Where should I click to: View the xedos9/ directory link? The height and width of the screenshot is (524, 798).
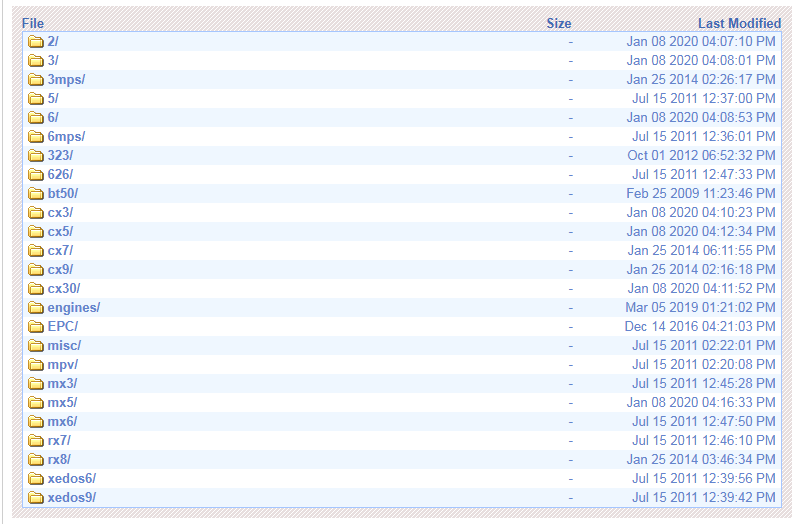(x=72, y=498)
